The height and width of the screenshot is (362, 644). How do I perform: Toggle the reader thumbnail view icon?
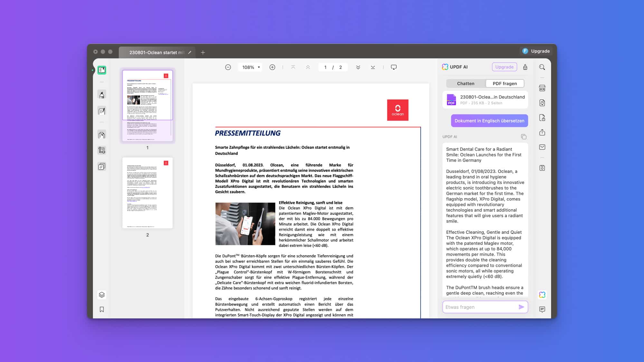[x=102, y=70]
